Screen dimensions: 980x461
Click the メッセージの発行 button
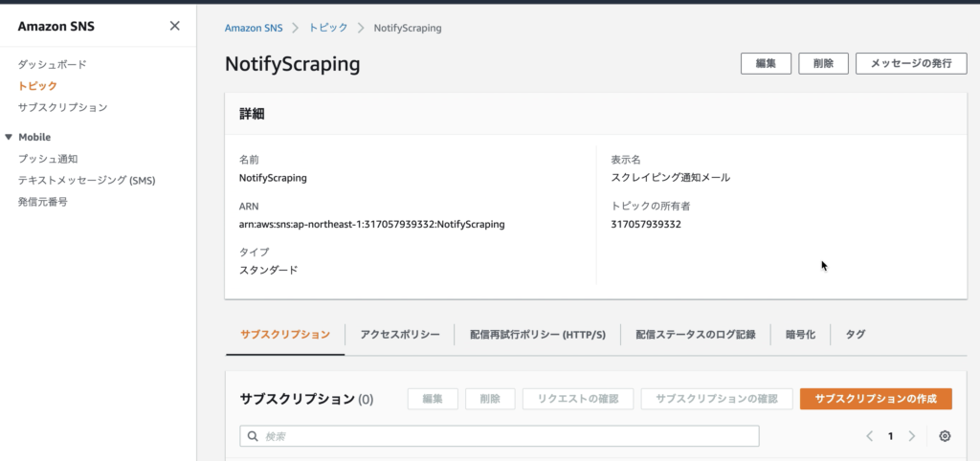tap(911, 63)
